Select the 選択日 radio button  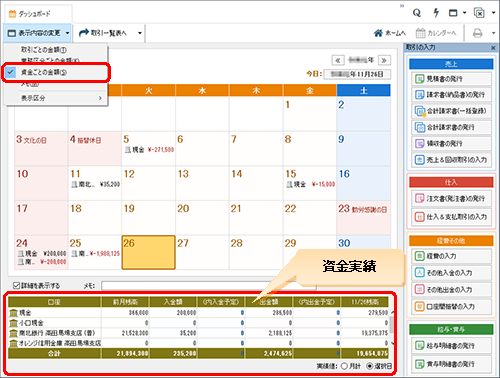pos(370,366)
